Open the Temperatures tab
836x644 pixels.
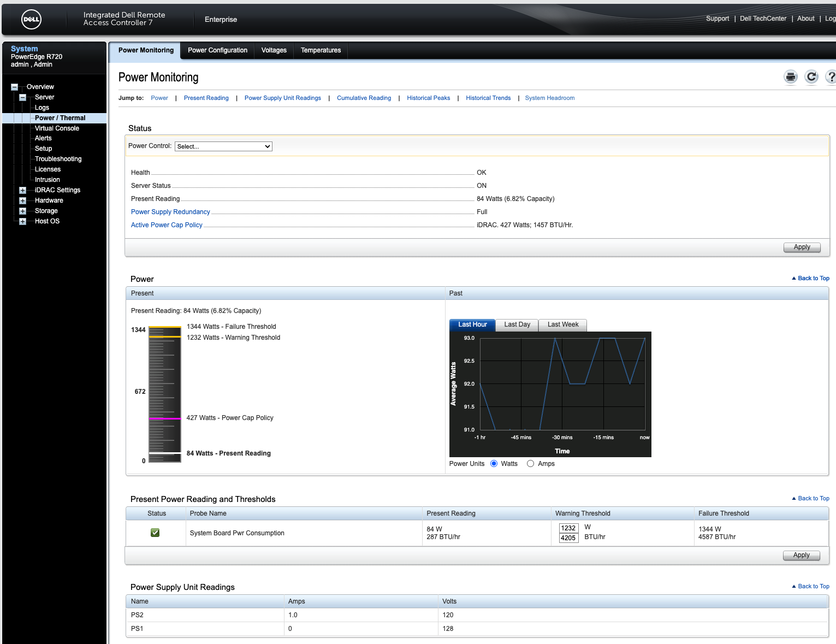coord(321,50)
